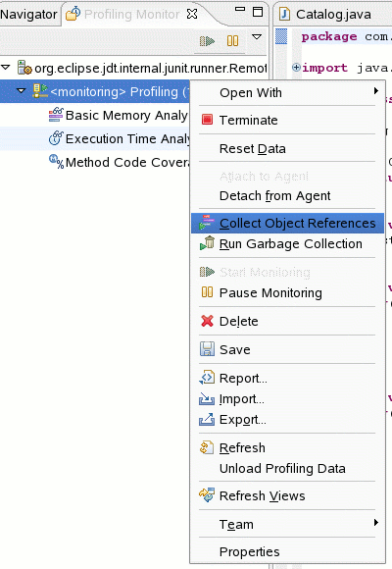
Task: Click the Start Monitoring toolbar icon
Action: [207, 40]
